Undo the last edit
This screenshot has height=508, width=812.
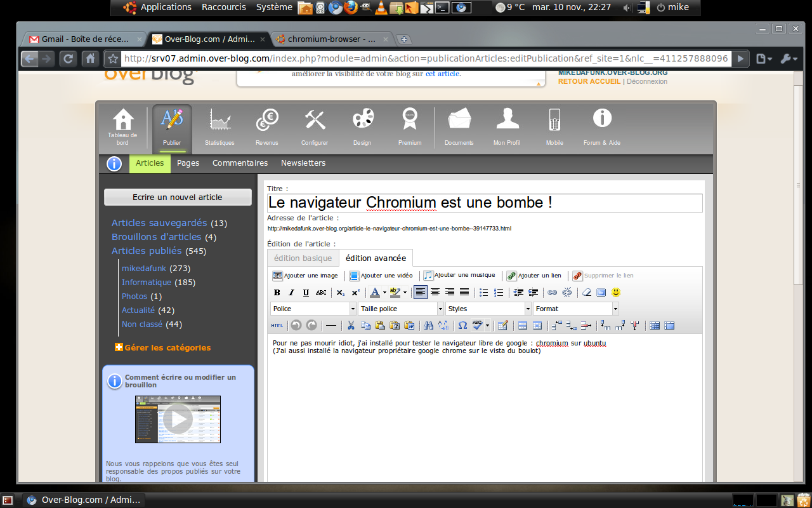point(296,326)
